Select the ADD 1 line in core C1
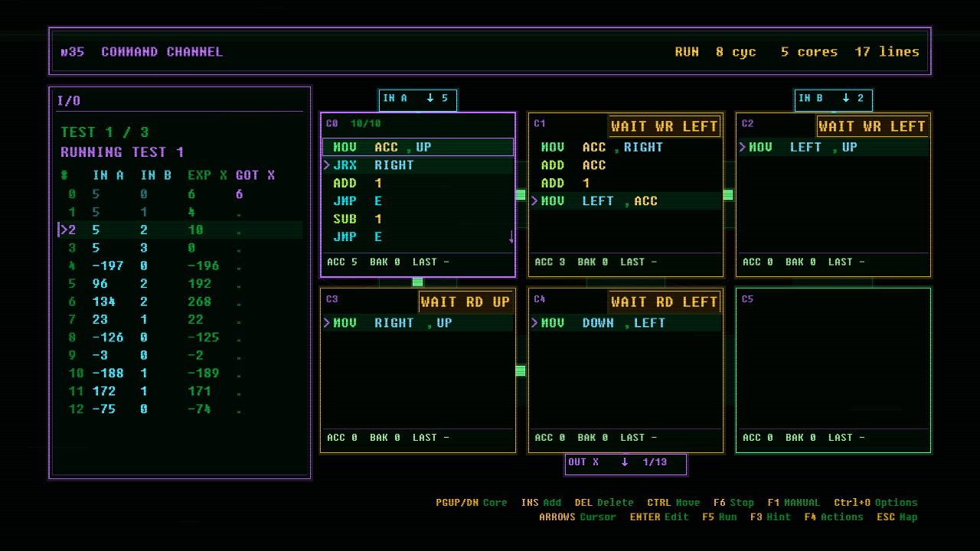980x551 pixels. (x=626, y=184)
